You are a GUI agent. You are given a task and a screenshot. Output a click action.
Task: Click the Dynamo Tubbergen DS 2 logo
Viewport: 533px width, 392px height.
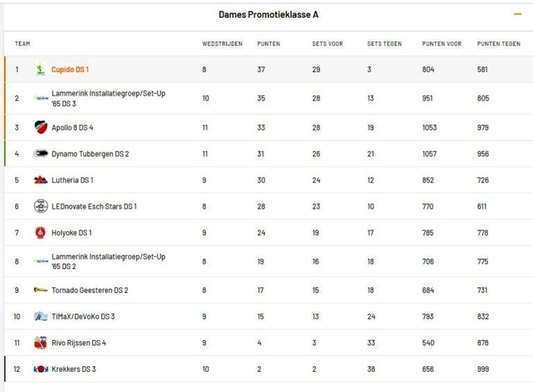coord(41,154)
